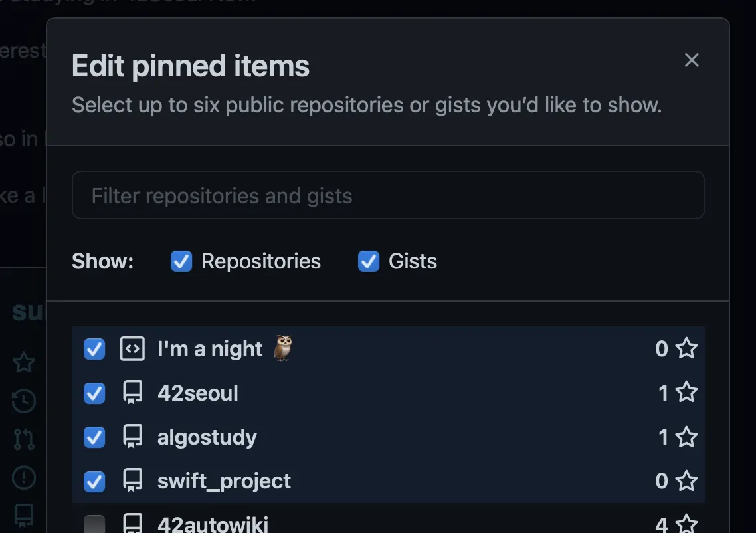Click the star icon on algostudy row
The height and width of the screenshot is (533, 756).
tap(686, 437)
